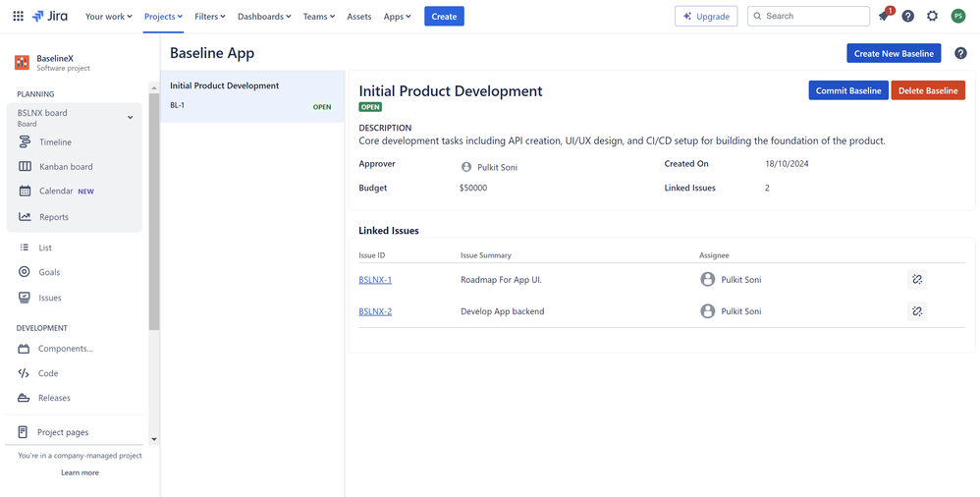Click the Kanban board icon
This screenshot has height=497, width=980.
(25, 167)
